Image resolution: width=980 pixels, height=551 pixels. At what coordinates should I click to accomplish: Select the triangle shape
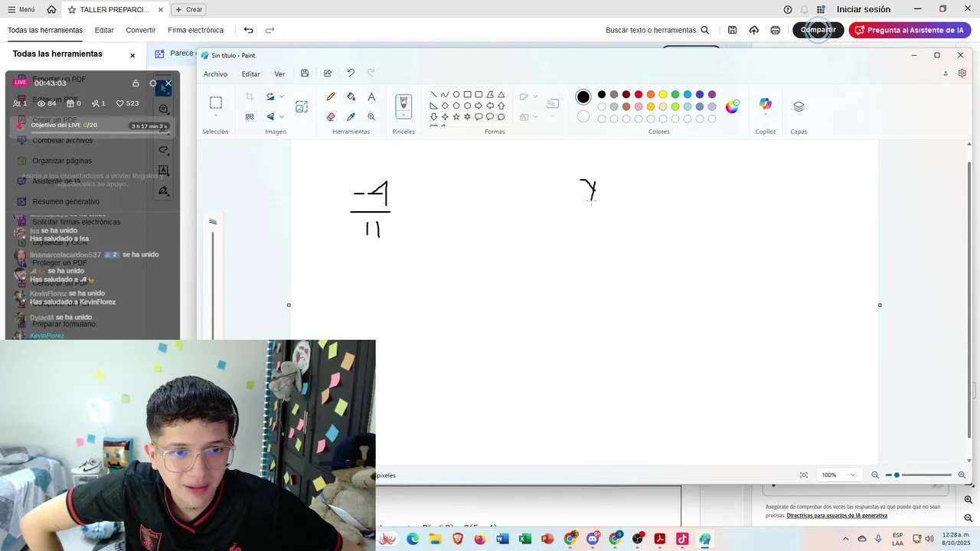(501, 95)
